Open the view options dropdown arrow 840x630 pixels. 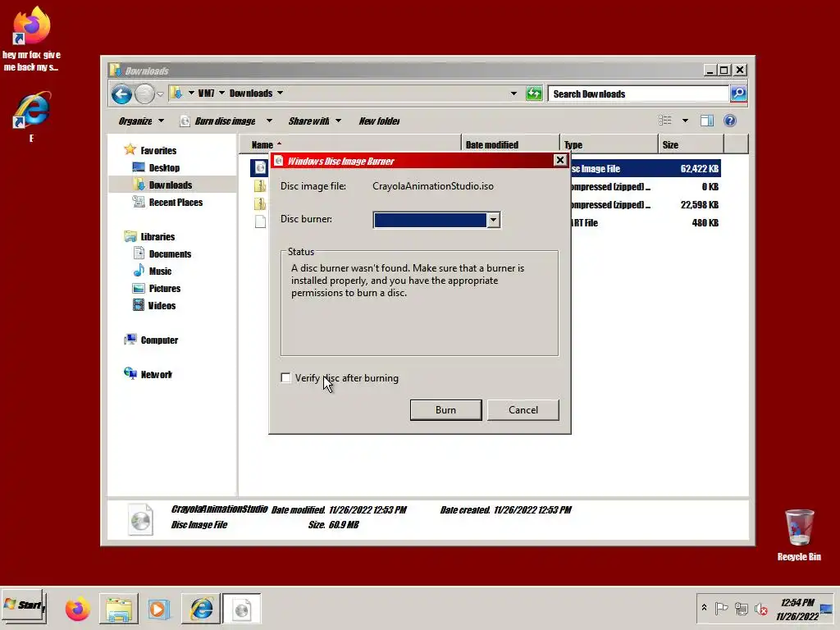(685, 121)
